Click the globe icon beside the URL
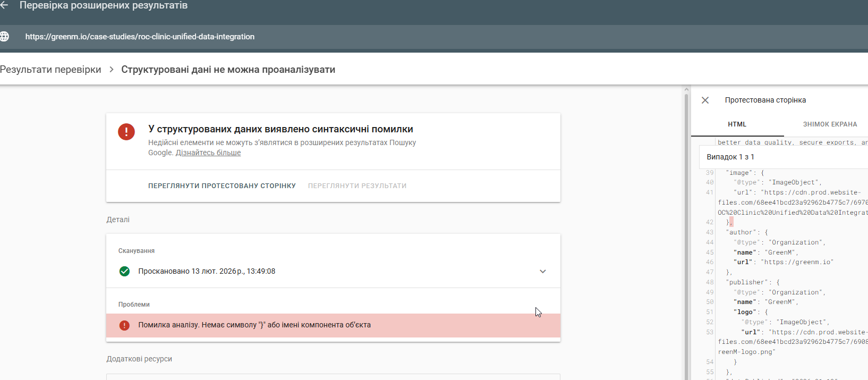The height and width of the screenshot is (380, 868). (x=4, y=37)
